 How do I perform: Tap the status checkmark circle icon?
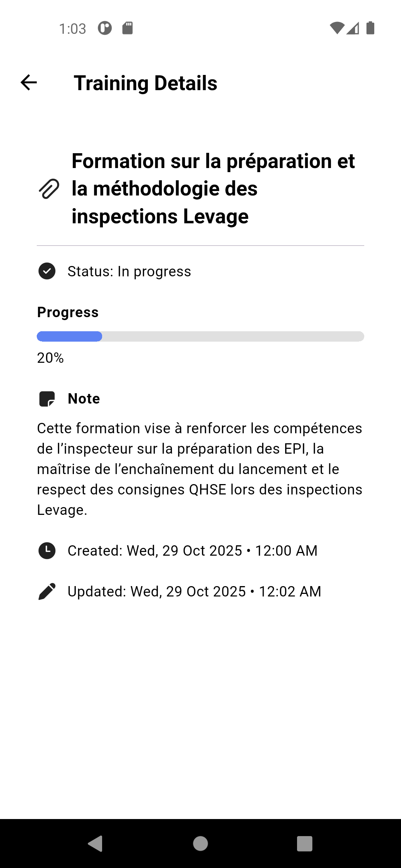47,271
